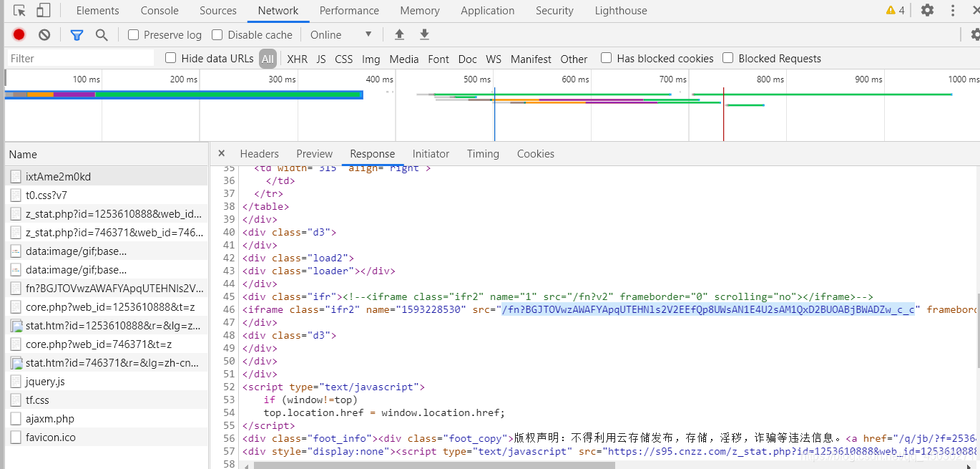The image size is (980, 469).
Task: Open the Headers tab of the request
Action: pyautogui.click(x=259, y=154)
